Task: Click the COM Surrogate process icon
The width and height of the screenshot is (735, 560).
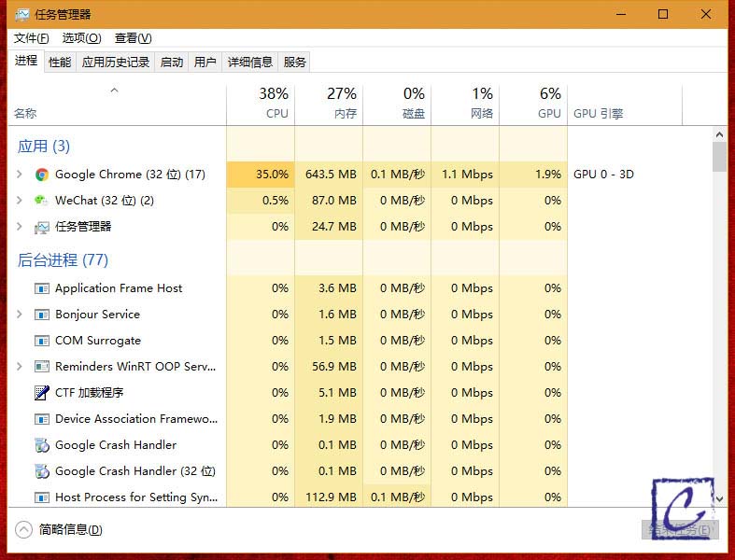Action: click(x=42, y=341)
